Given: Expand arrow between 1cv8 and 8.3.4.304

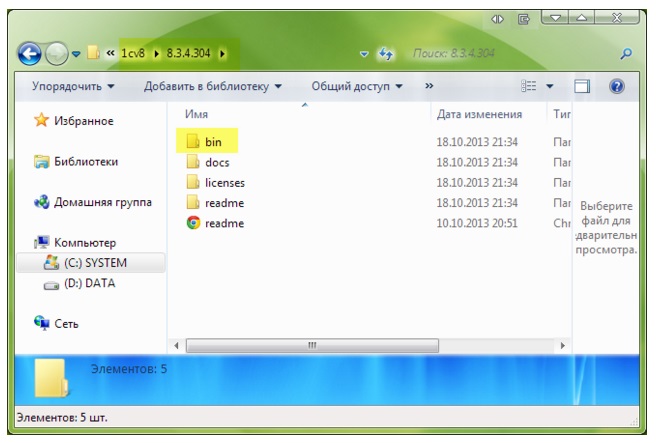Looking at the screenshot, I should [156, 54].
